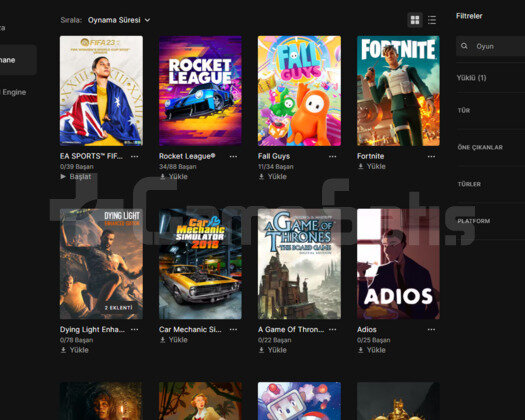Open more options for Dying Light Enhanced
The height and width of the screenshot is (420, 525).
pyautogui.click(x=135, y=330)
